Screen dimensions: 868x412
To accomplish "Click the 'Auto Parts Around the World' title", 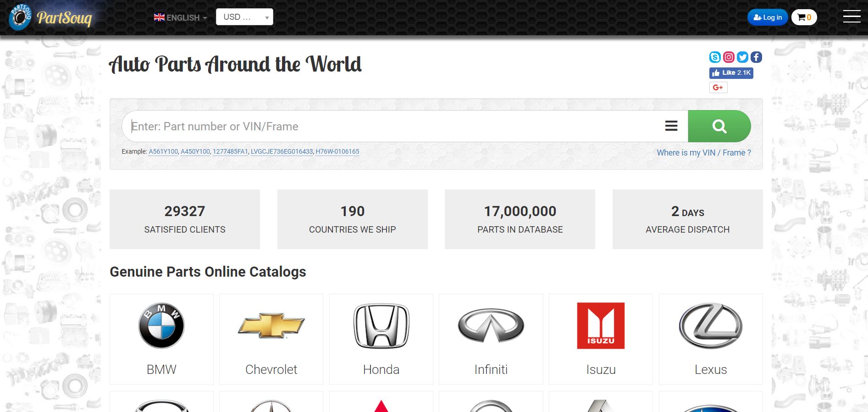I will tap(235, 64).
